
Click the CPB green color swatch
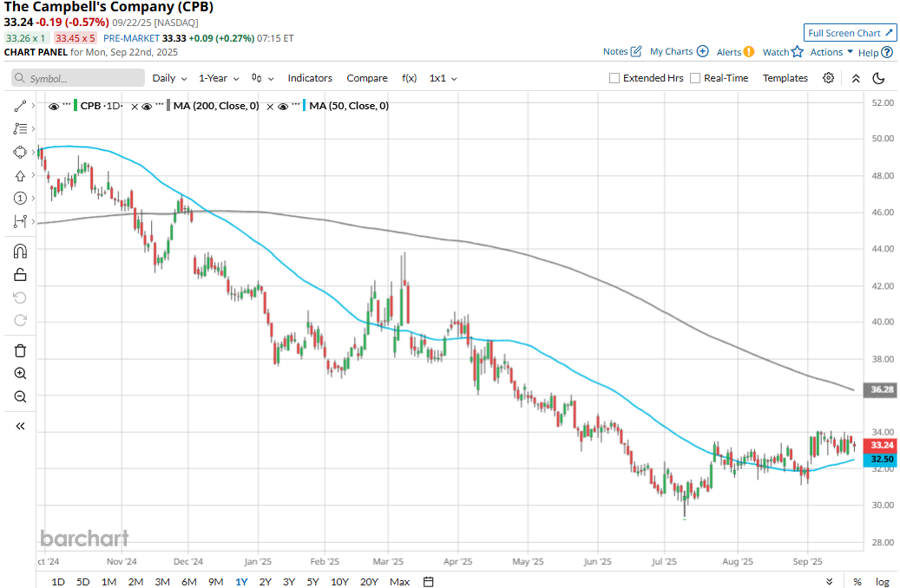pos(76,106)
